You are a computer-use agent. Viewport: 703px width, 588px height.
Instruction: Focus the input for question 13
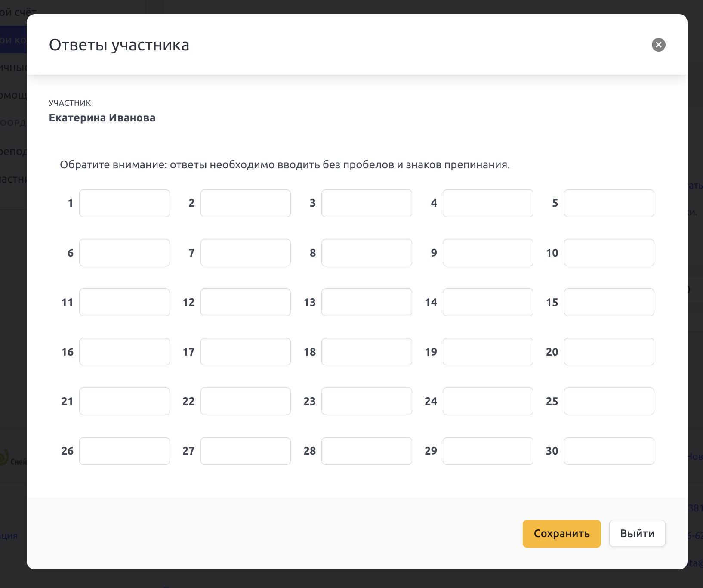pos(367,302)
